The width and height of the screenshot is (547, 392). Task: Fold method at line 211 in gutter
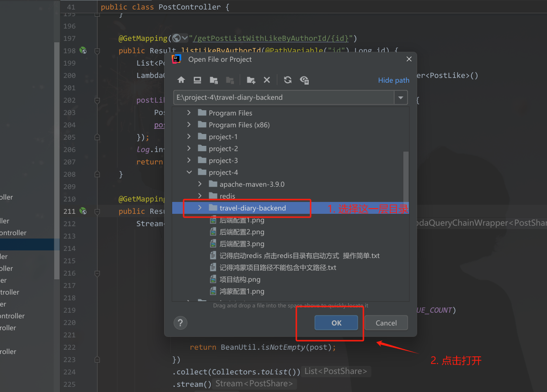click(x=98, y=211)
